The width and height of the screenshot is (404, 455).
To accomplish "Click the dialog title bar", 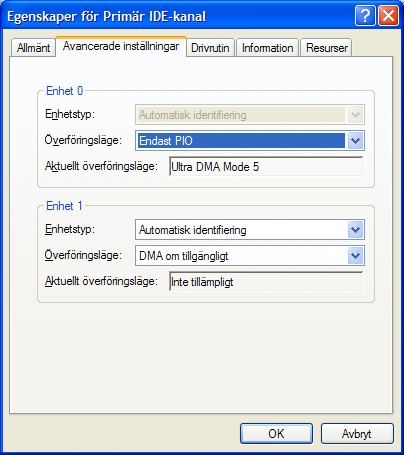I will pyautogui.click(x=178, y=16).
